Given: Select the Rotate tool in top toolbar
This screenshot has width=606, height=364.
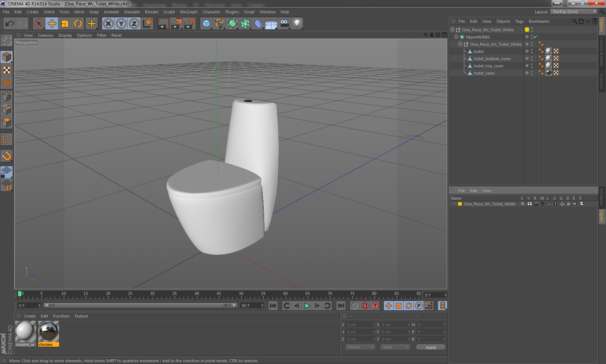Looking at the screenshot, I should [78, 24].
